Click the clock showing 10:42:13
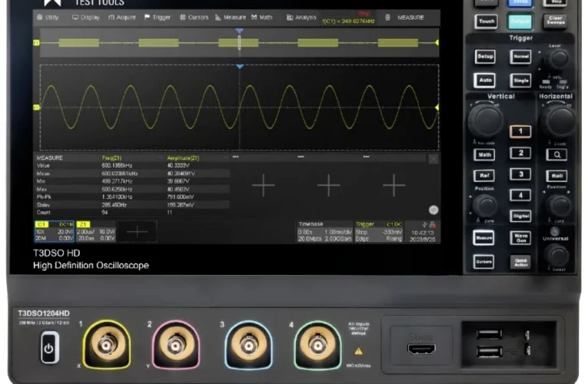 [x=422, y=233]
